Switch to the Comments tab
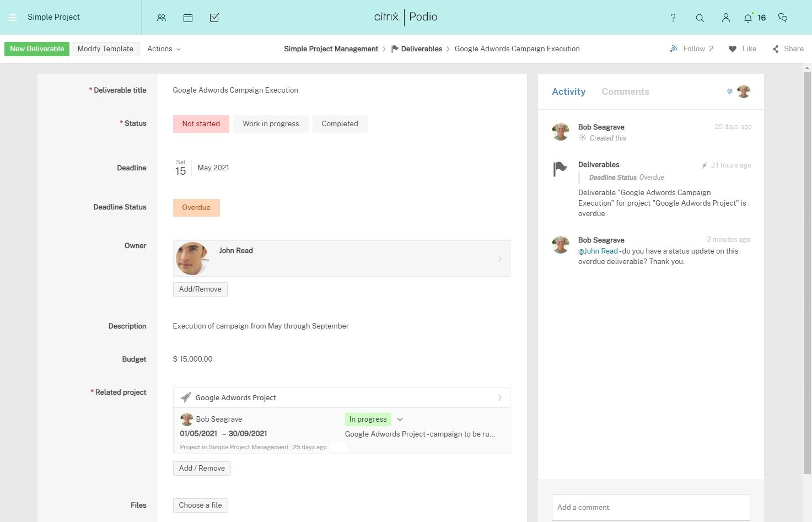This screenshot has width=812, height=522. (x=625, y=92)
